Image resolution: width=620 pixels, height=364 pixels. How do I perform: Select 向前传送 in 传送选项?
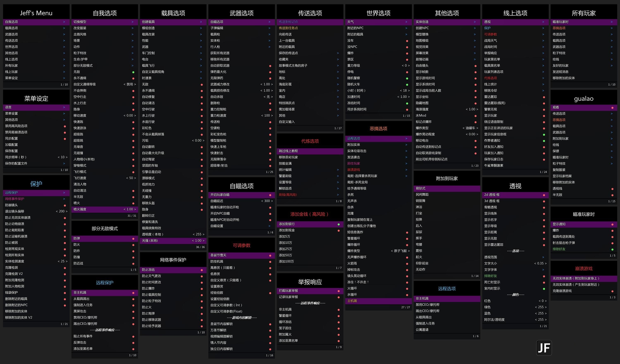click(310, 34)
